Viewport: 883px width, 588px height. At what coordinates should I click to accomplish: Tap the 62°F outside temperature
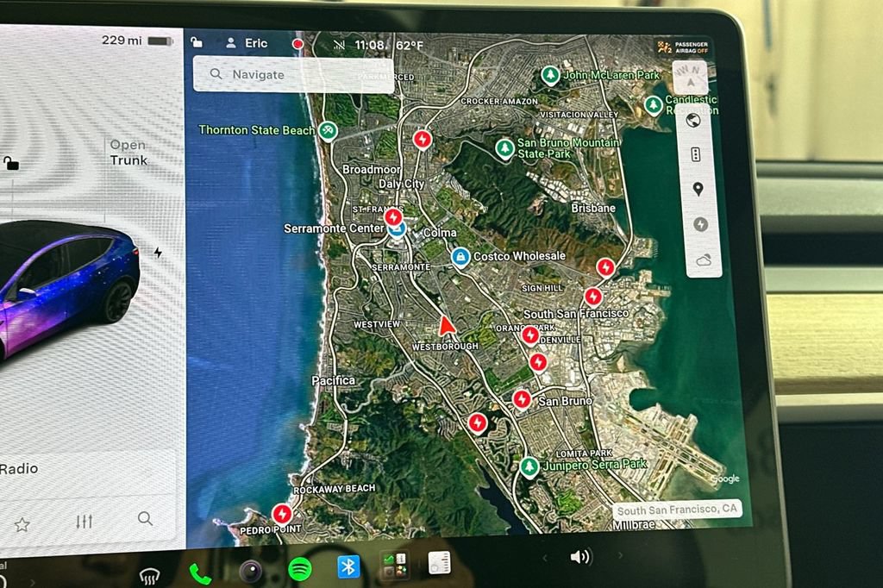[x=410, y=46]
